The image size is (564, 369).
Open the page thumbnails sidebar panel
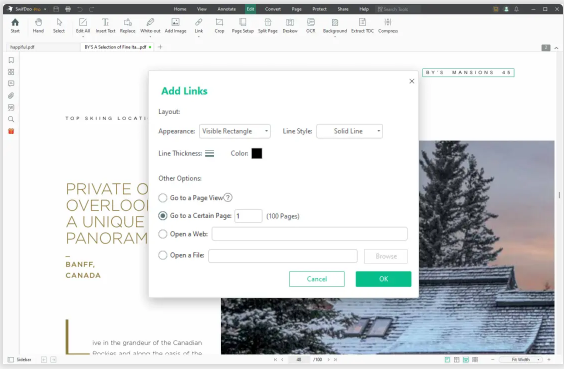11,72
